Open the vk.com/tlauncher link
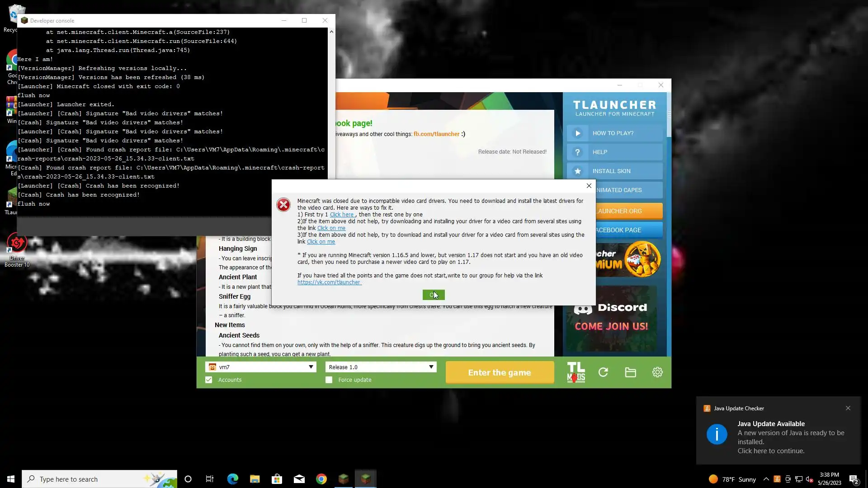This screenshot has width=868, height=488. coord(329,282)
